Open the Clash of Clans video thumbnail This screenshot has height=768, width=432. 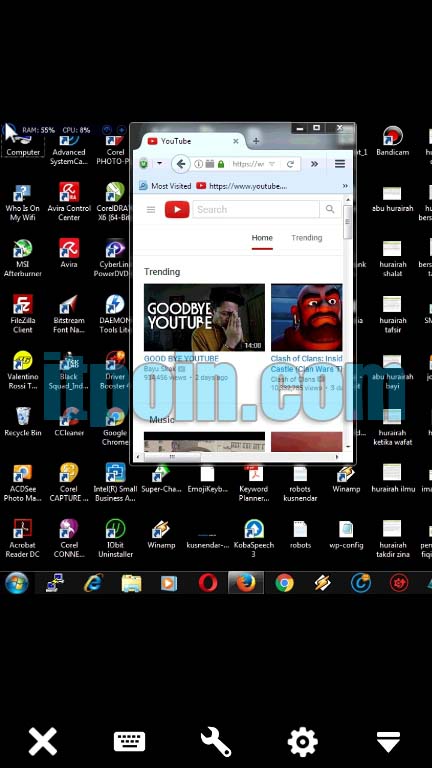point(307,317)
